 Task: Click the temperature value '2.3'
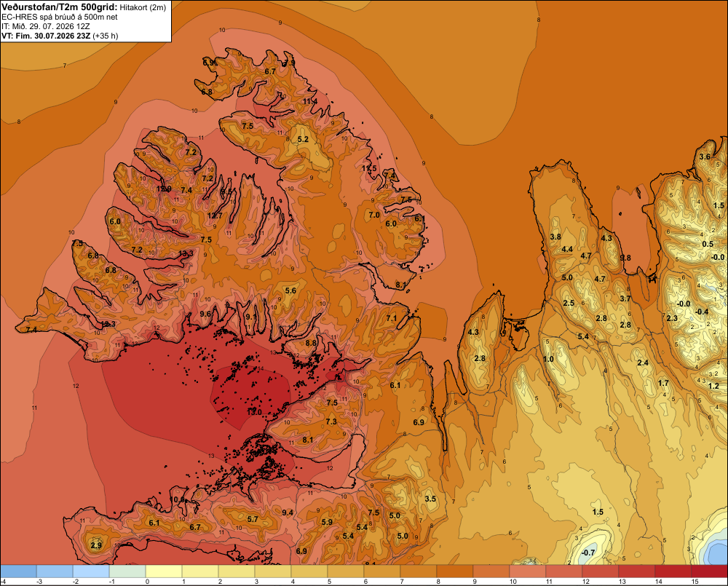coord(672,318)
